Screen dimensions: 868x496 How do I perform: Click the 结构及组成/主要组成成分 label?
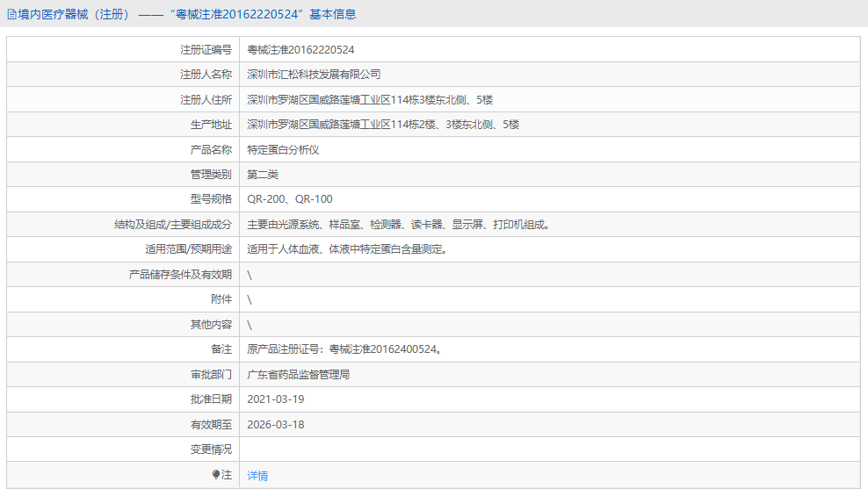[x=173, y=225]
